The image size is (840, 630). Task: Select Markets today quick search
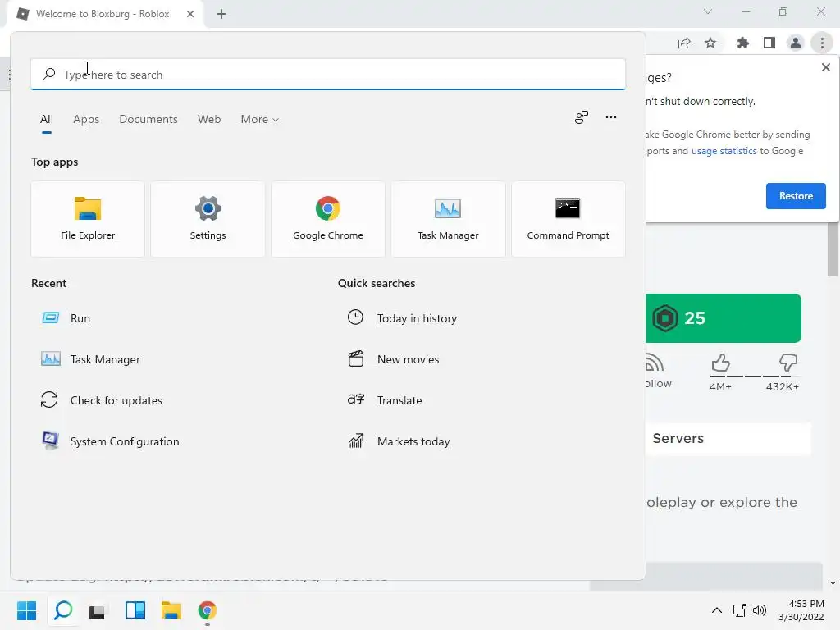[399, 441]
